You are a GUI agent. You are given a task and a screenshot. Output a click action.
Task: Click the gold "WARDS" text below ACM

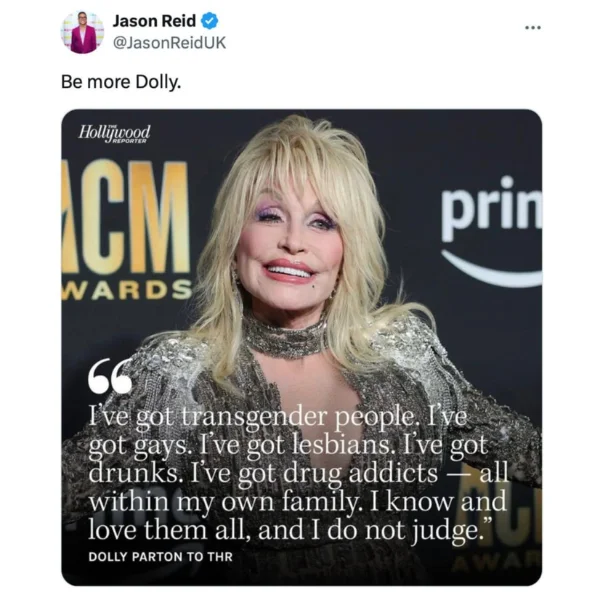click(127, 290)
